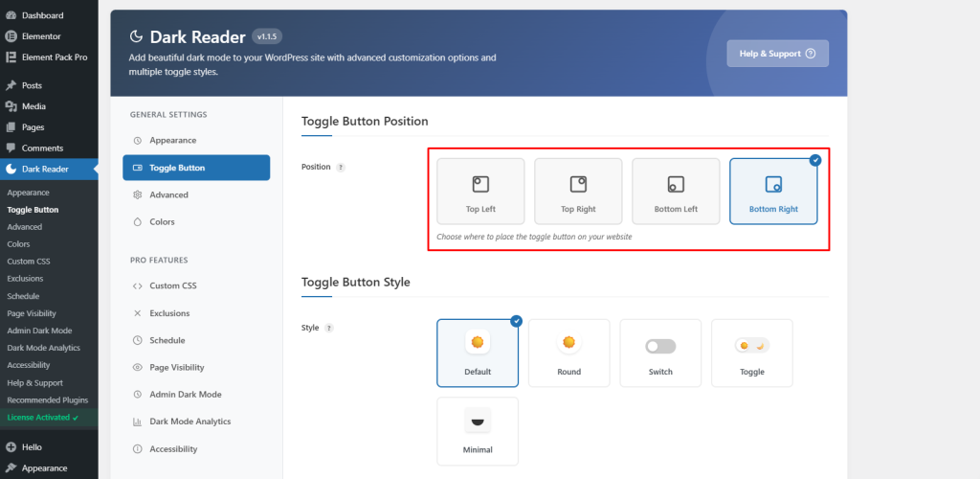The width and height of the screenshot is (980, 479).
Task: Choose the Round toggle style
Action: [x=568, y=354]
